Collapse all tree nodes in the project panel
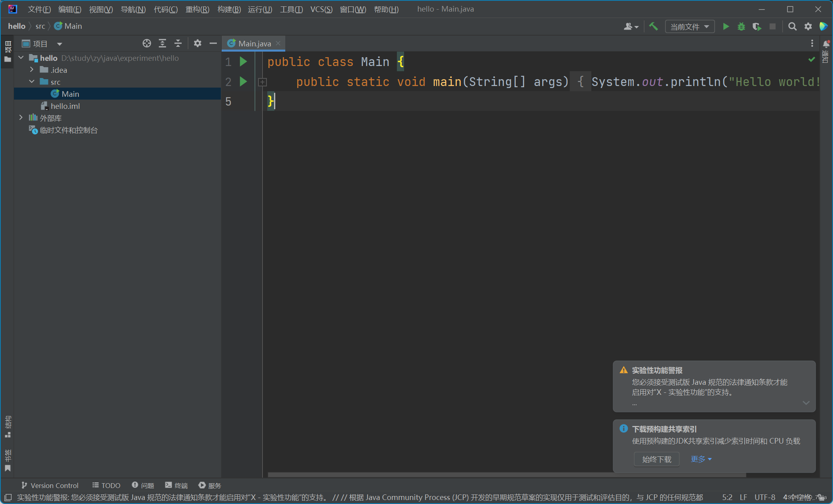The width and height of the screenshot is (833, 504). (178, 43)
